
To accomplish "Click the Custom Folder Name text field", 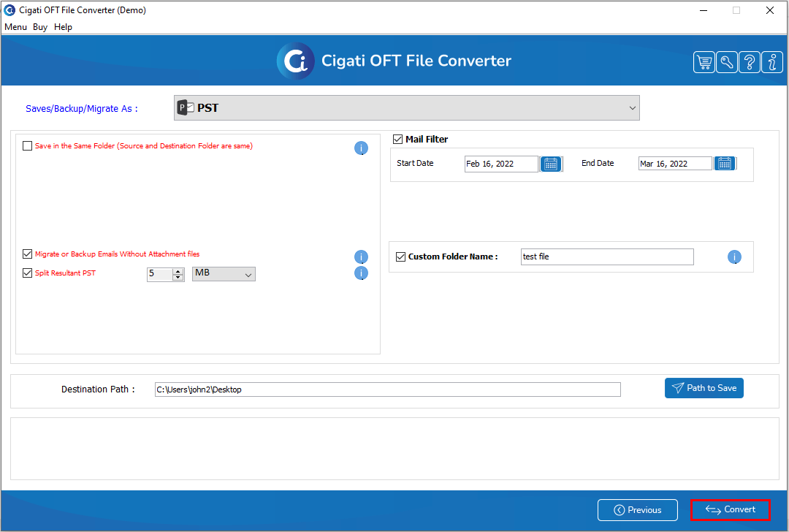I will click(607, 256).
